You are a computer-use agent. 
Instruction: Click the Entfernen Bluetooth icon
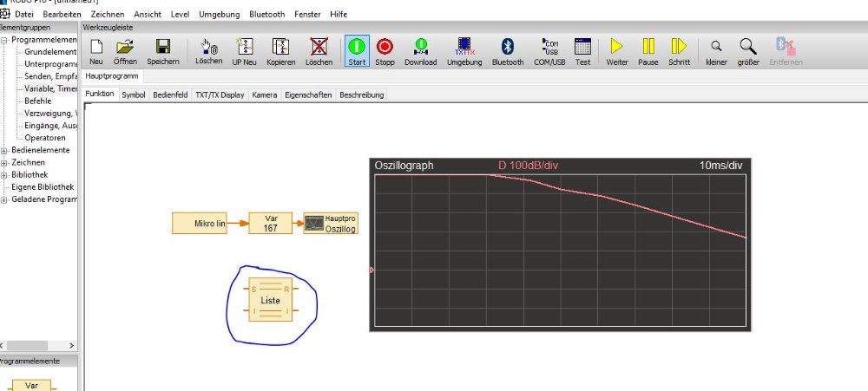click(786, 52)
